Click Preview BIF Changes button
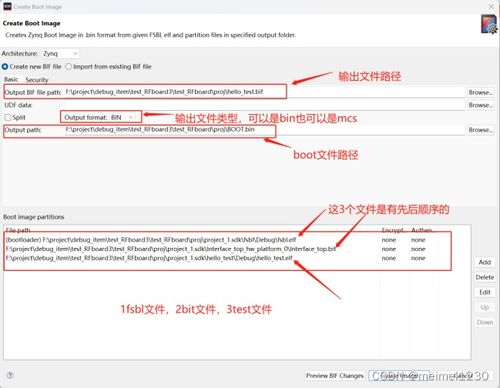Image resolution: width=500 pixels, height=388 pixels. (x=335, y=376)
